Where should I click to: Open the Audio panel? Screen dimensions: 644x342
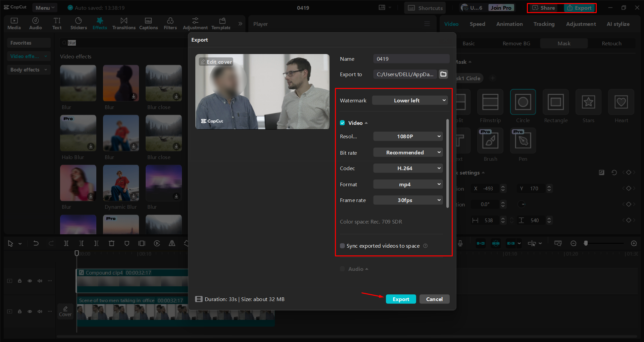point(36,23)
